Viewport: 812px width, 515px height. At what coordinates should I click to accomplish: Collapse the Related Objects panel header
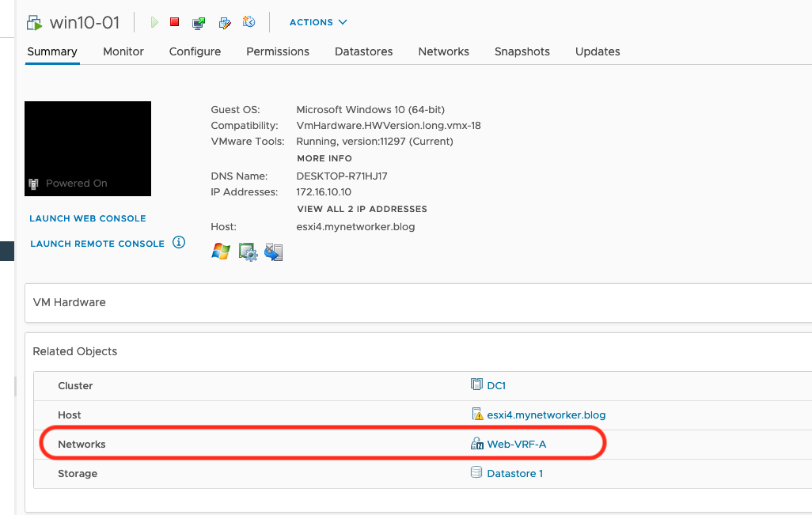[x=75, y=351]
